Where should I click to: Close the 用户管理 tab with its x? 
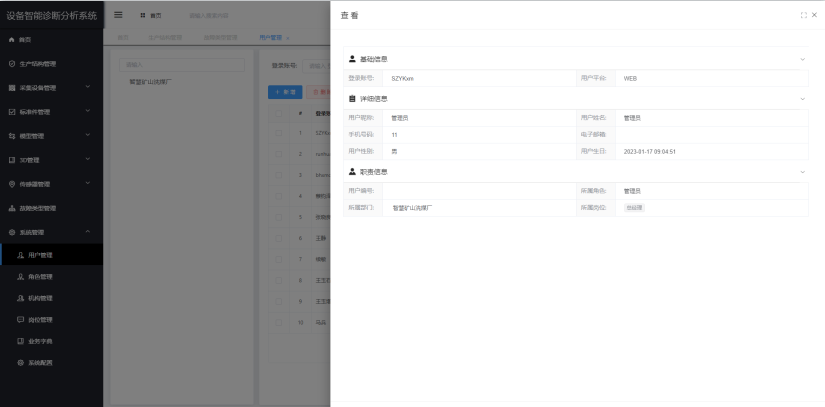pos(288,38)
